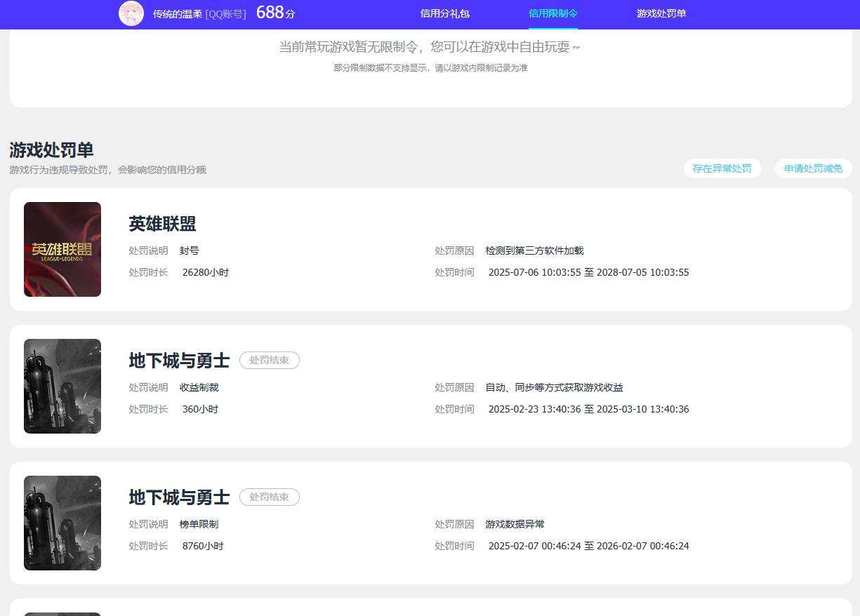Select the 26280小时 duration value
The width and height of the screenshot is (860, 616).
point(206,272)
